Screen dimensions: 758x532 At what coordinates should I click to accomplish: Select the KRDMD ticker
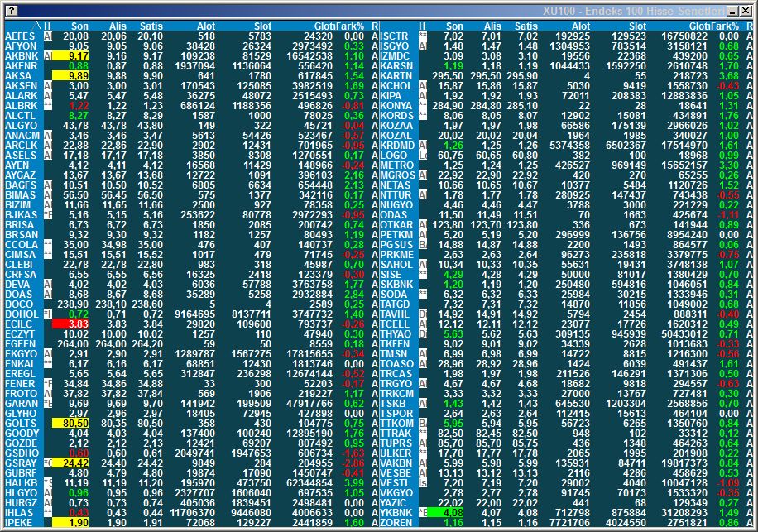tap(397, 146)
